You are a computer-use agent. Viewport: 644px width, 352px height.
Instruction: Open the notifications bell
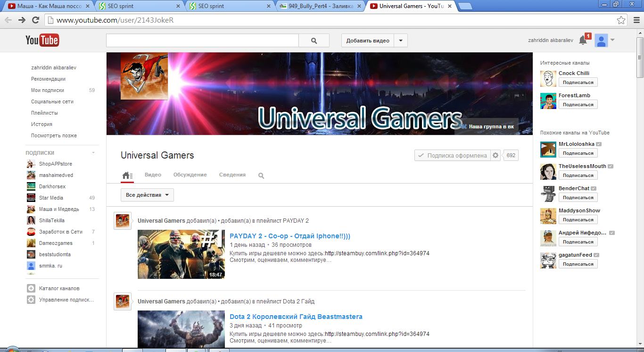[583, 41]
